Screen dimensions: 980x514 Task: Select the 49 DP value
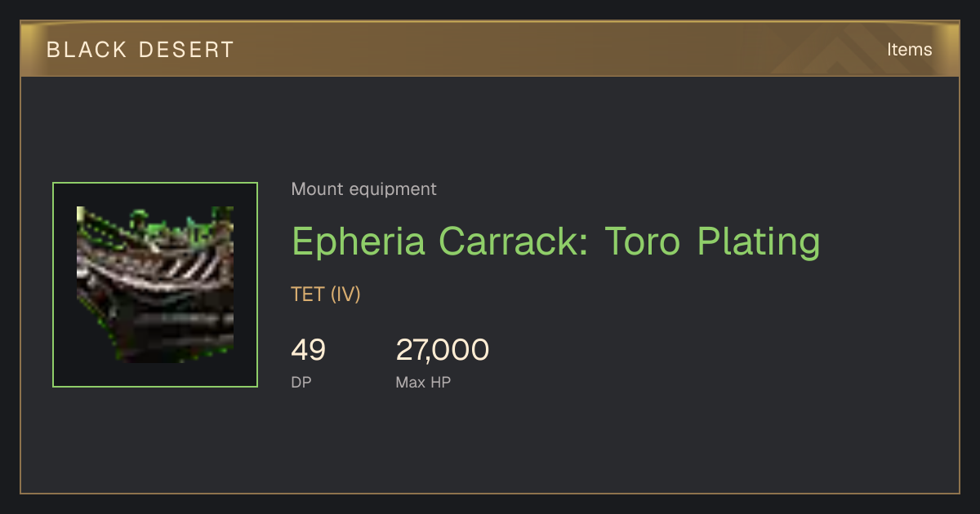click(x=309, y=350)
